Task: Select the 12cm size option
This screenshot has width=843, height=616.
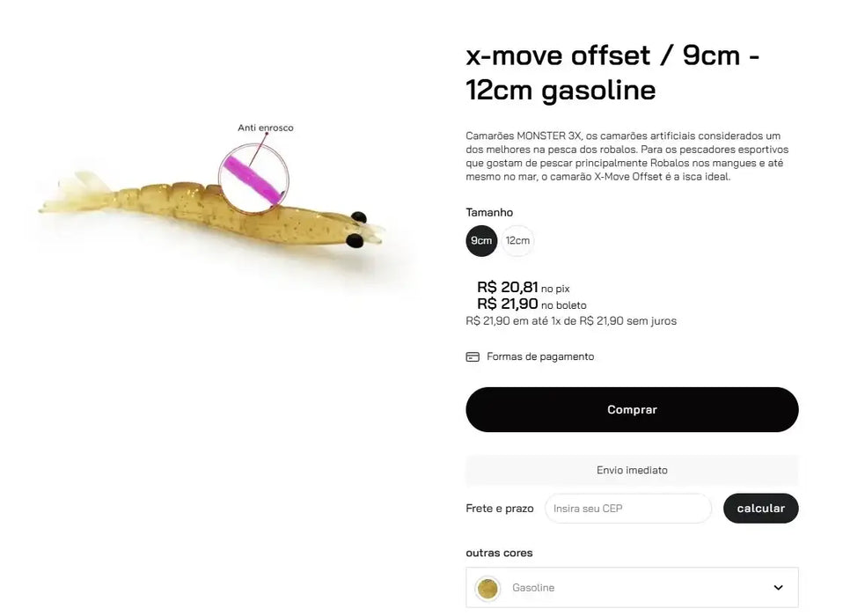Action: coord(517,241)
